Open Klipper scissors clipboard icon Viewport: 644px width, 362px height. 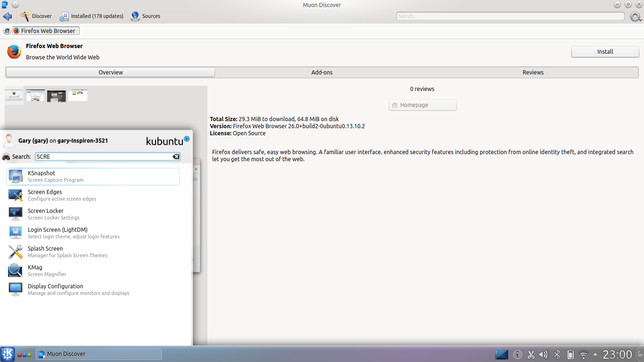click(531, 354)
